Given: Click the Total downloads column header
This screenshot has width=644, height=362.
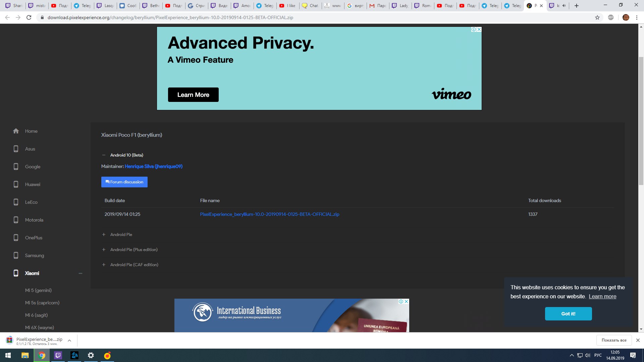Looking at the screenshot, I should point(544,201).
